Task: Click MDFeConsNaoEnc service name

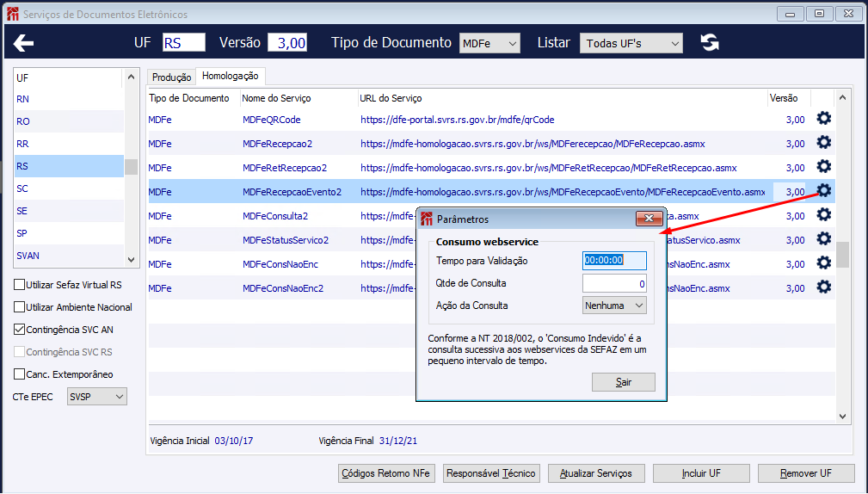Action: coord(280,265)
